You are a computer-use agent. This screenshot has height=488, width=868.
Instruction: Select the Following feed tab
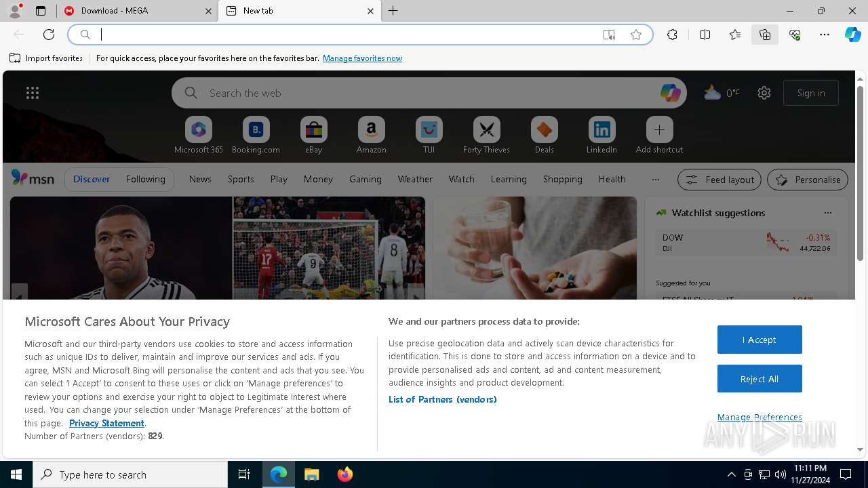point(145,179)
